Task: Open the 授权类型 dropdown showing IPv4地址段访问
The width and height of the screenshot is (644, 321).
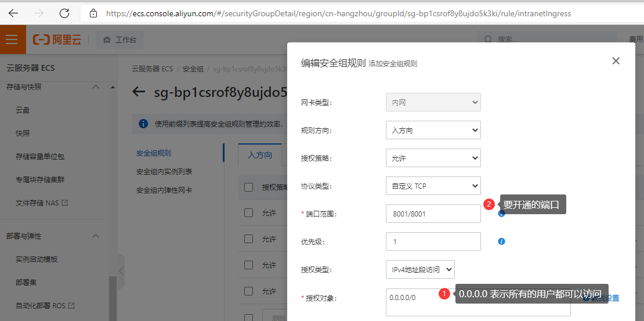Action: pos(420,269)
